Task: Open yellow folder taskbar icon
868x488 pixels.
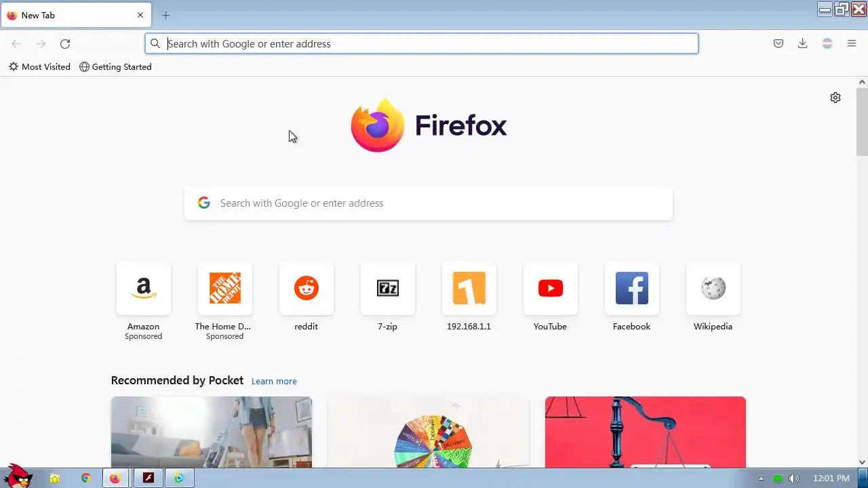Action: click(x=55, y=479)
